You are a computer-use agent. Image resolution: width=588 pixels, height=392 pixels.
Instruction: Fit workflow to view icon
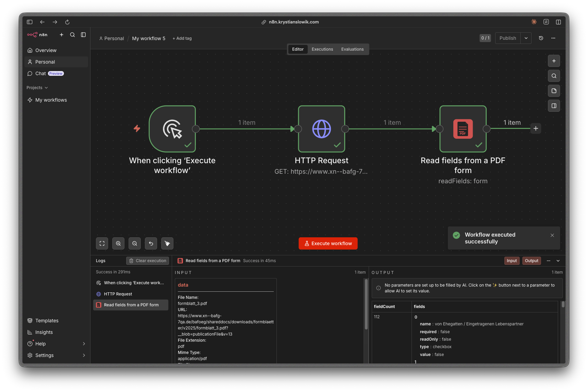pyautogui.click(x=102, y=243)
